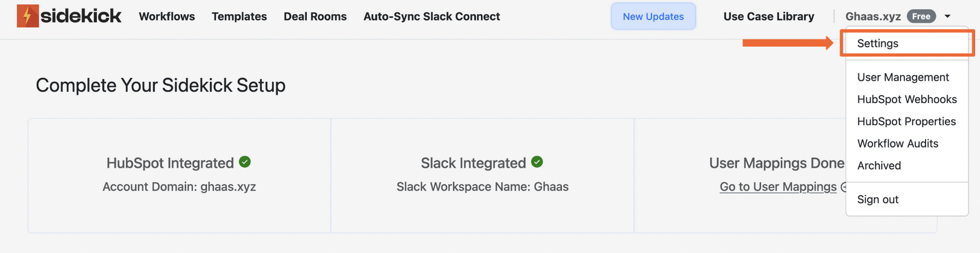Screen dimensions: 980x253
Task: Select User Management in the menu
Action: tap(903, 77)
